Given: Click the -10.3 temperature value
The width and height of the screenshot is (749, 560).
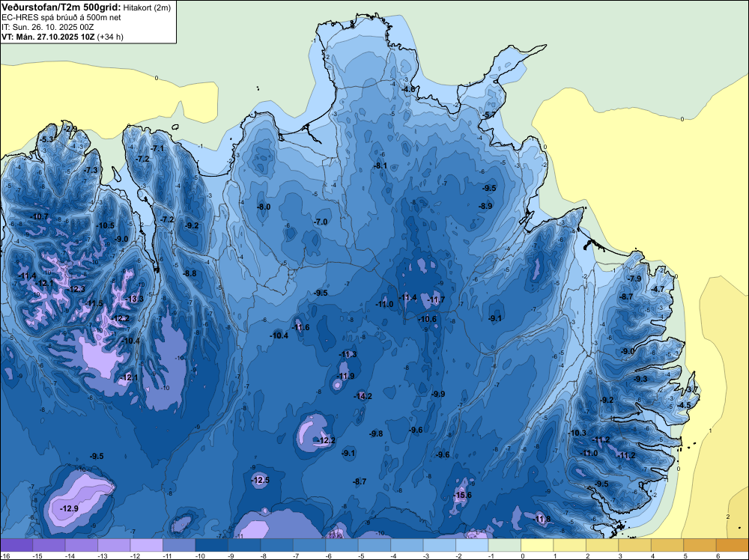Looking at the screenshot, I should point(577,433).
